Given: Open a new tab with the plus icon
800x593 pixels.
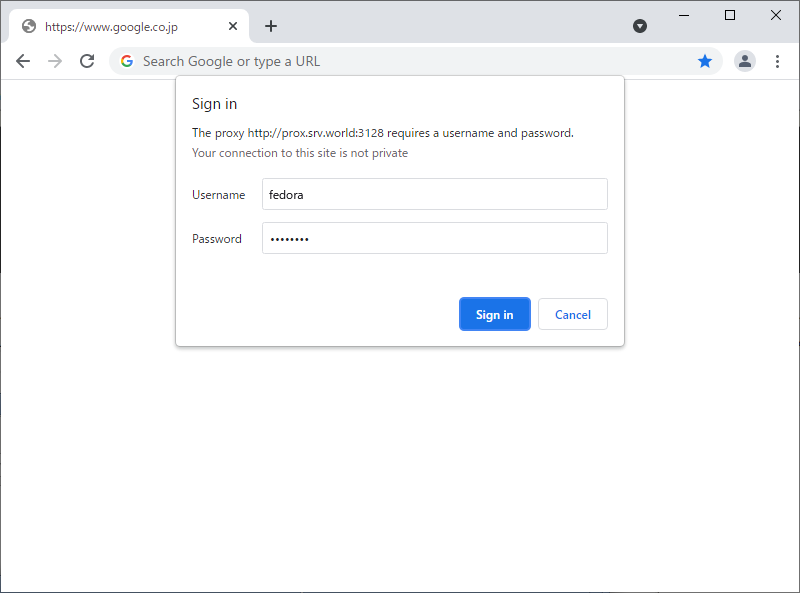Looking at the screenshot, I should click(271, 26).
